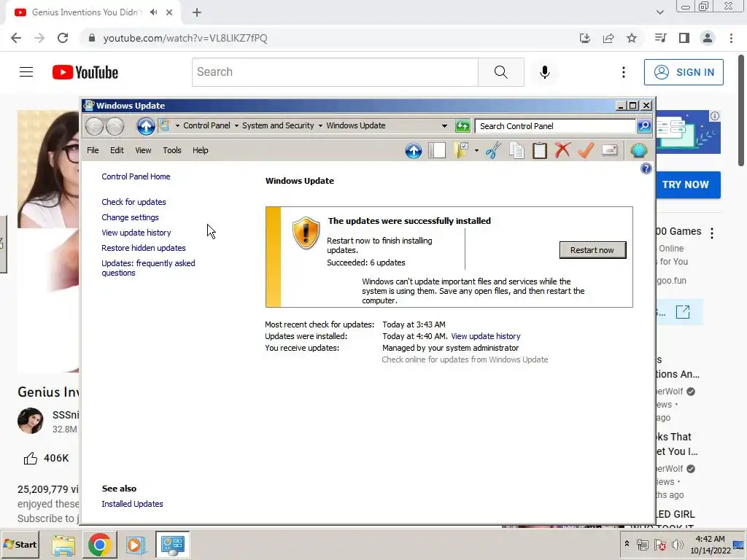Open a new Chrome tab

point(197,13)
